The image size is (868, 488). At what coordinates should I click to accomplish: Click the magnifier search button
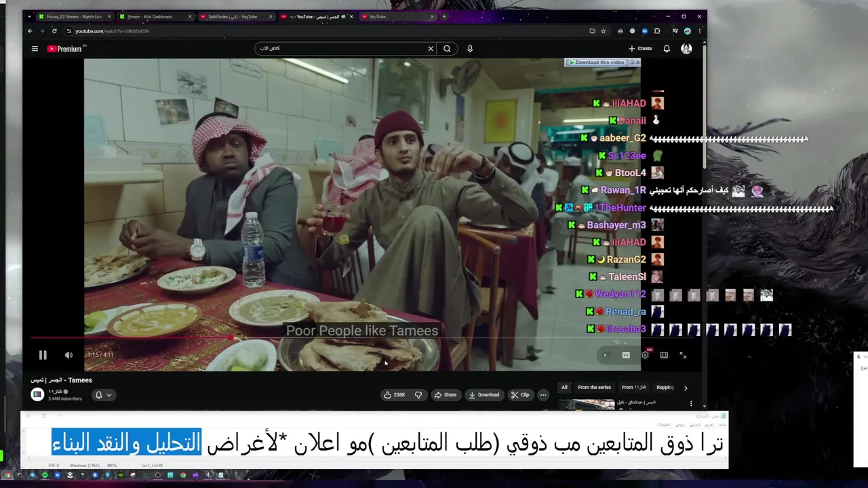(x=447, y=49)
